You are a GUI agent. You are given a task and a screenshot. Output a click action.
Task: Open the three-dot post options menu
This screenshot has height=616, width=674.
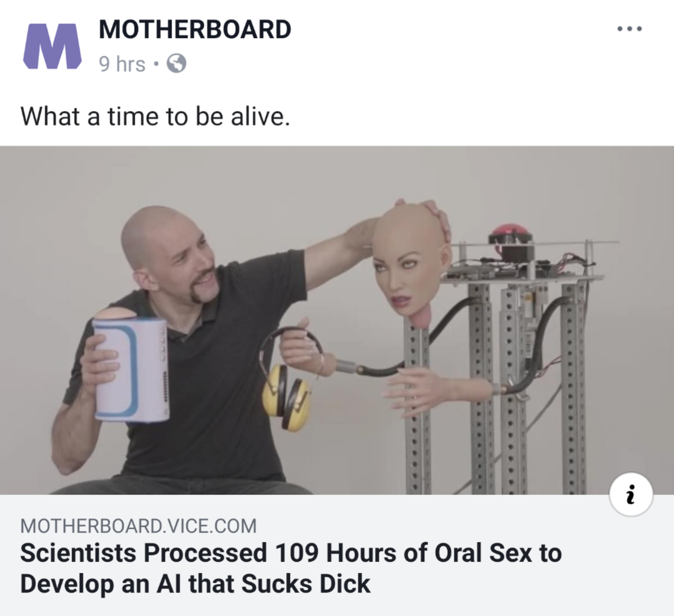click(629, 29)
